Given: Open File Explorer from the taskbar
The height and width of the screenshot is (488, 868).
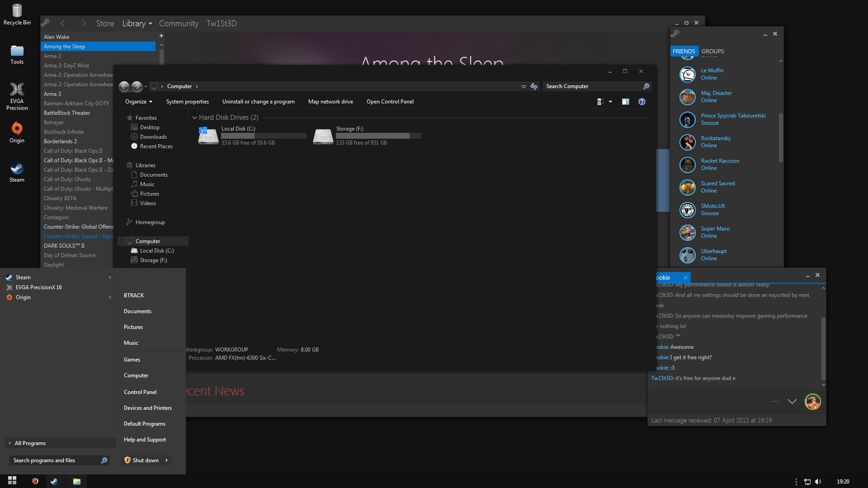Looking at the screenshot, I should coord(77,481).
